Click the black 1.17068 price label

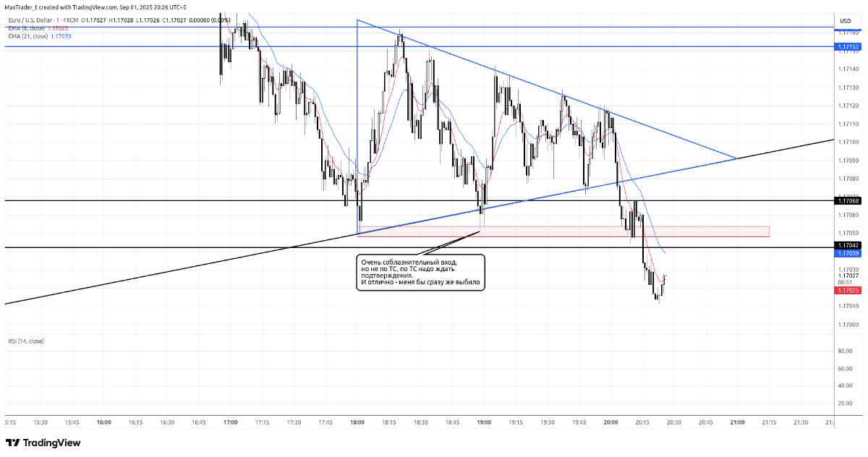tap(848, 200)
